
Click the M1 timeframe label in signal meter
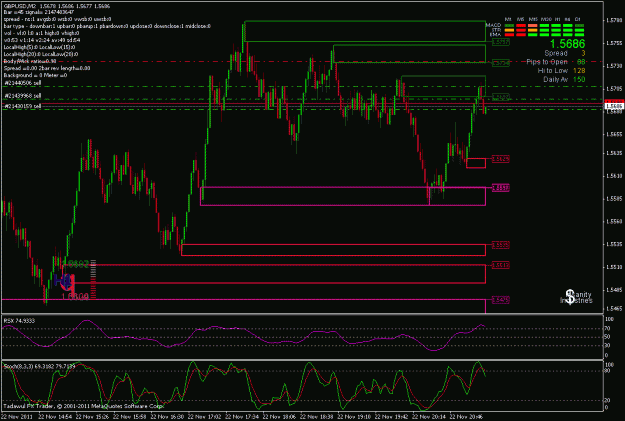point(508,19)
